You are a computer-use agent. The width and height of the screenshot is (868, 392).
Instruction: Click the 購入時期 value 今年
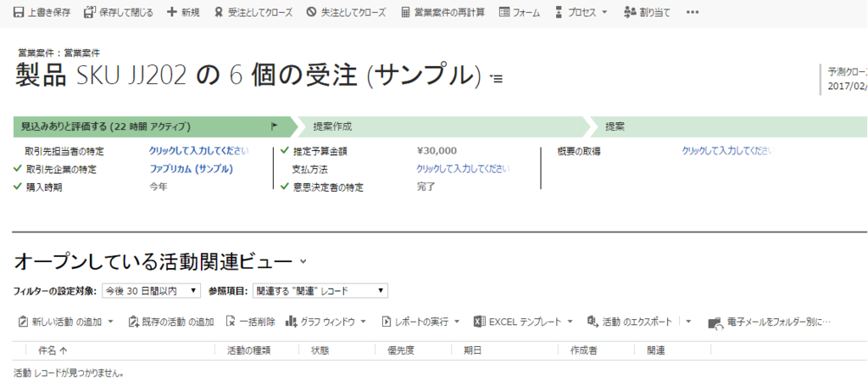tap(158, 188)
